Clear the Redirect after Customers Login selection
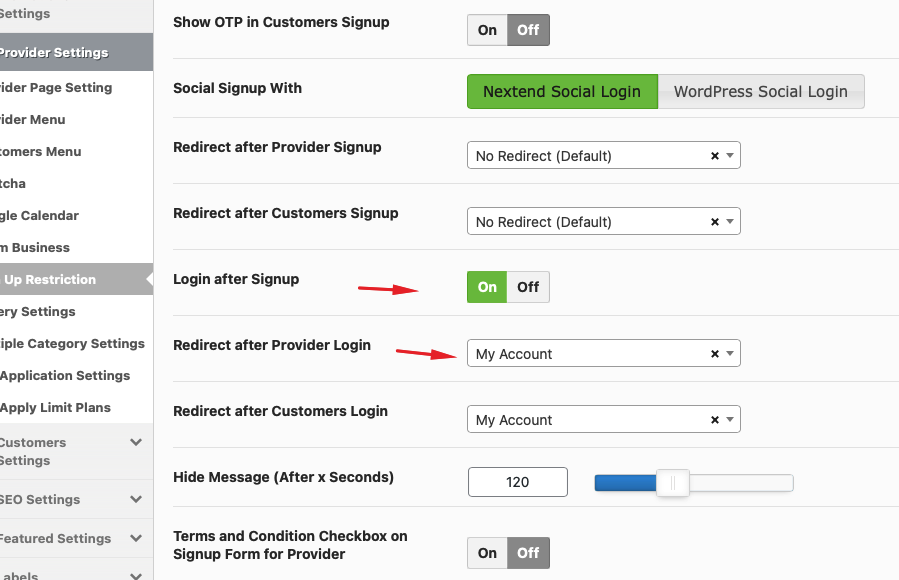This screenshot has width=899, height=580. click(714, 420)
